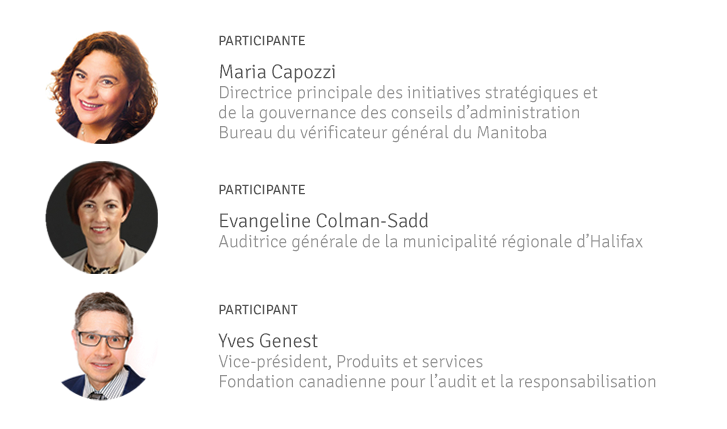Click Yves Genest's profile photo
Screen dimensions: 727x429
tap(102, 346)
